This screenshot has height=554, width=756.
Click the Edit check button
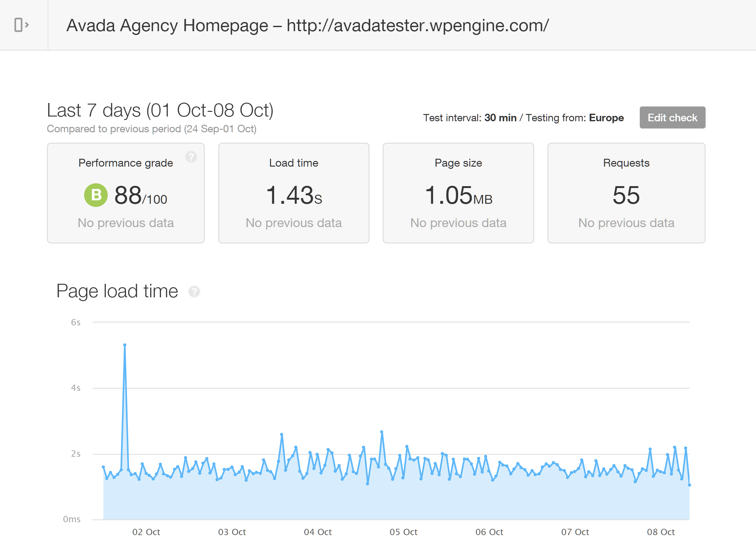[x=672, y=118]
